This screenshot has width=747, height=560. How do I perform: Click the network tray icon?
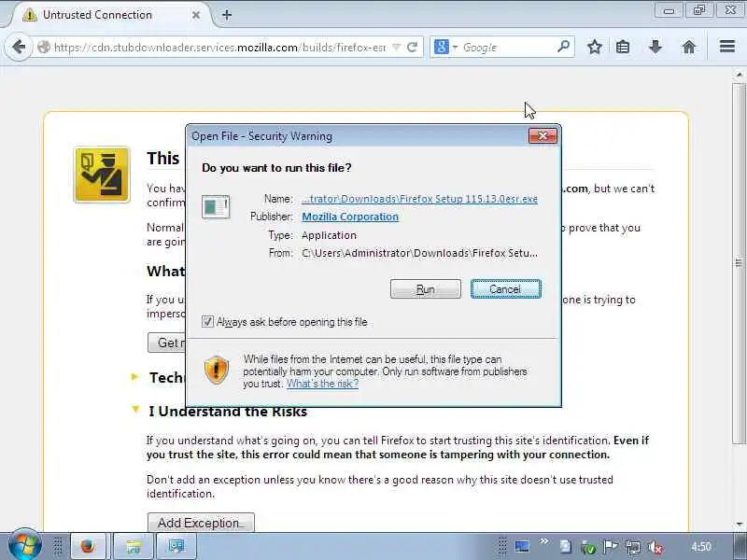pos(633,548)
